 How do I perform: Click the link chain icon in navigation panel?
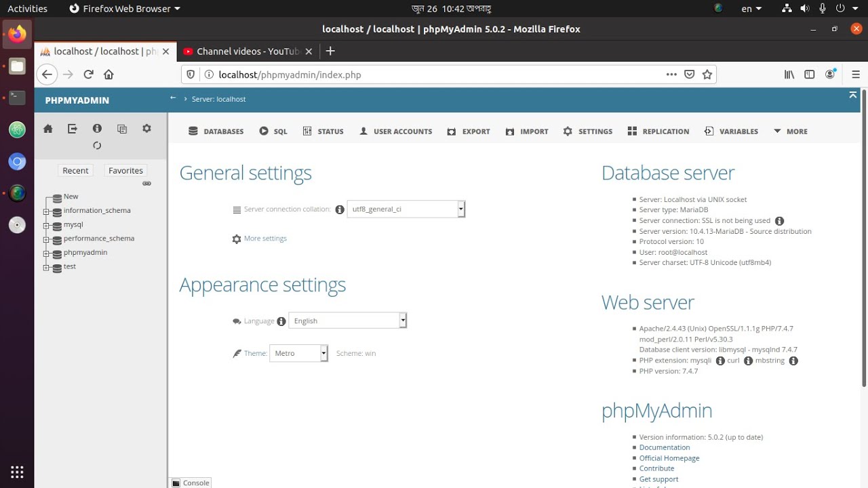146,184
